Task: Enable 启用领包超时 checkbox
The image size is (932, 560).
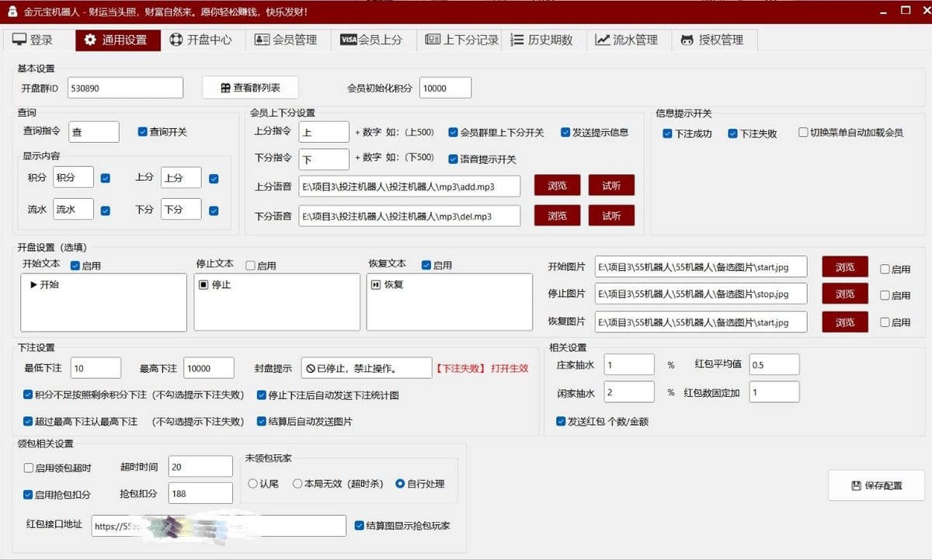Action: pyautogui.click(x=29, y=468)
